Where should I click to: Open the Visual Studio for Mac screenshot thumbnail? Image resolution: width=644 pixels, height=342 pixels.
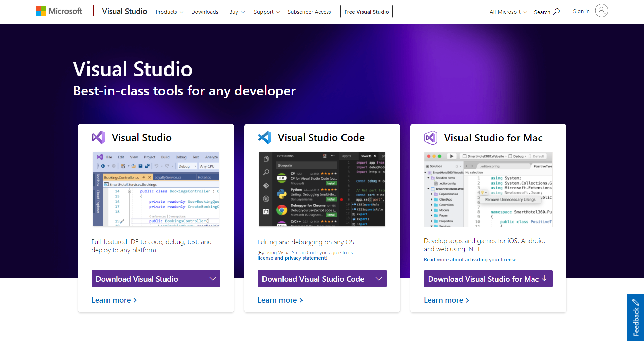pyautogui.click(x=488, y=189)
